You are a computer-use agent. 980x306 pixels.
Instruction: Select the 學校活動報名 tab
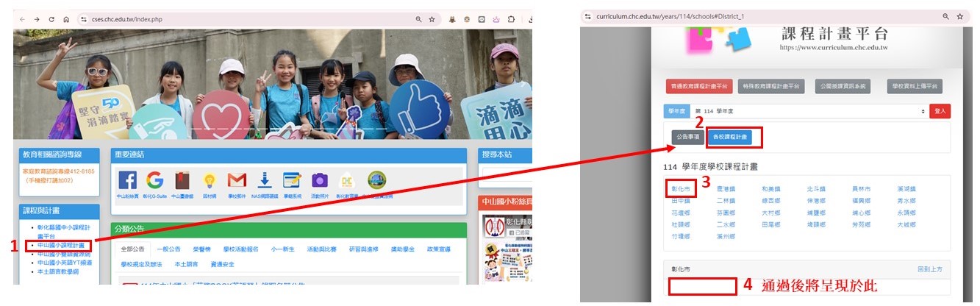[242, 249]
